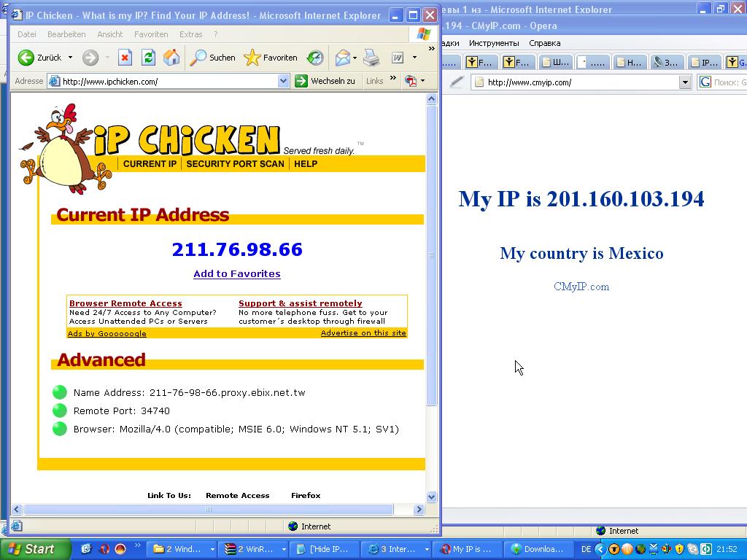747x560 pixels.
Task: Open the ? help menu
Action: pyautogui.click(x=215, y=34)
